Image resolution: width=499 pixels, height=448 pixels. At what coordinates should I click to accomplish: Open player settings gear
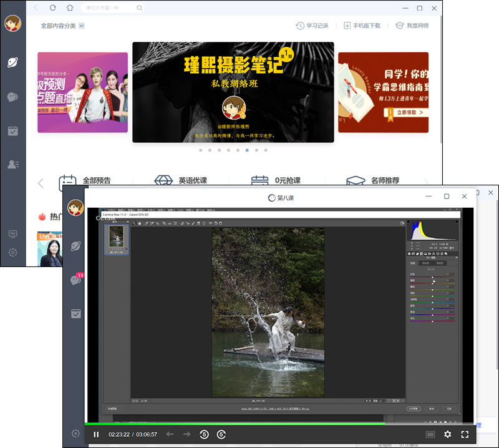(447, 434)
